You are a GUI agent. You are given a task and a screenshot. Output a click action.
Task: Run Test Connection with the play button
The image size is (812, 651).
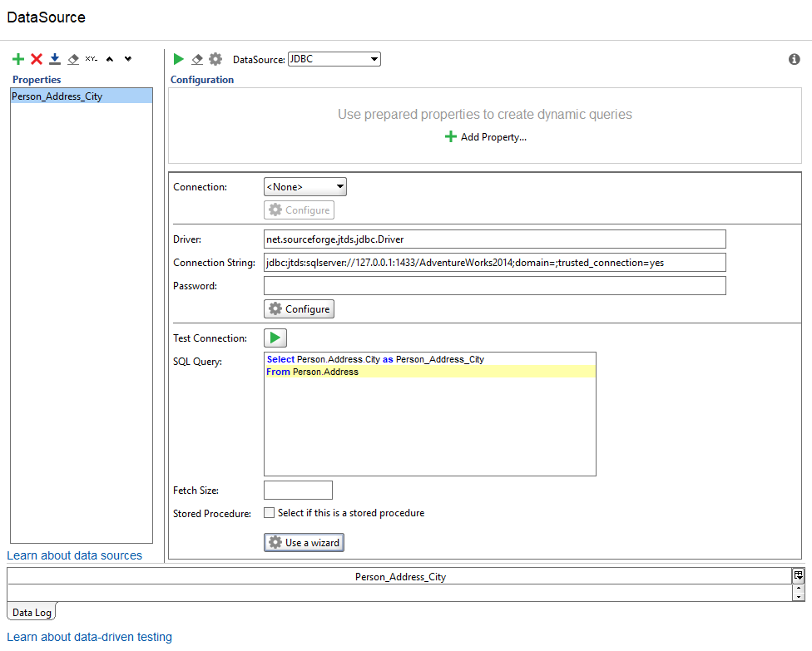275,338
